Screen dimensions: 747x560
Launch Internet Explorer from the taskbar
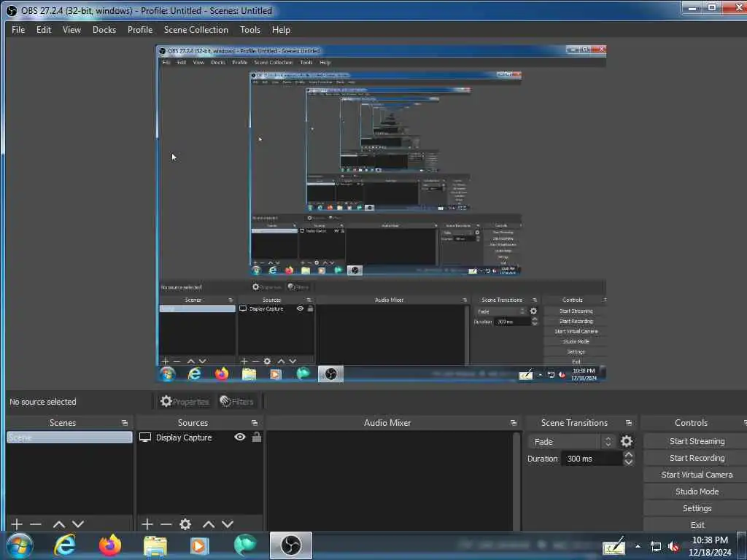tap(65, 545)
